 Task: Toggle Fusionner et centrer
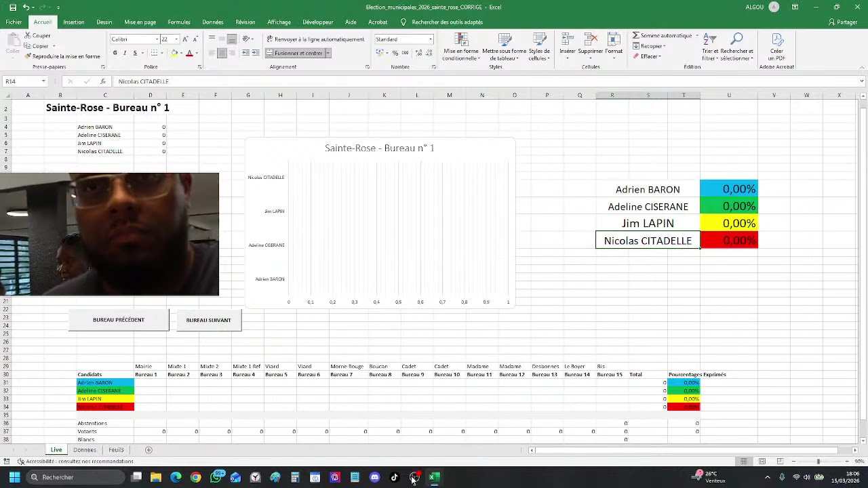(294, 53)
